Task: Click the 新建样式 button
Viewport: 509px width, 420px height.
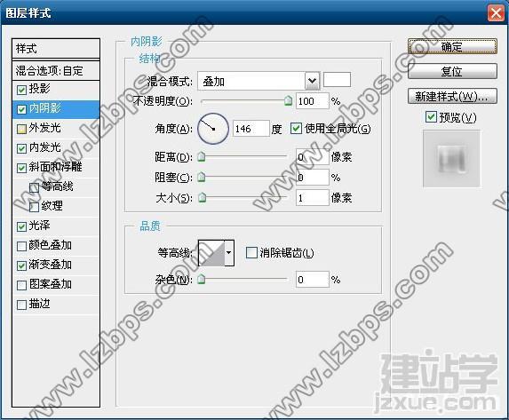Action: (x=452, y=96)
